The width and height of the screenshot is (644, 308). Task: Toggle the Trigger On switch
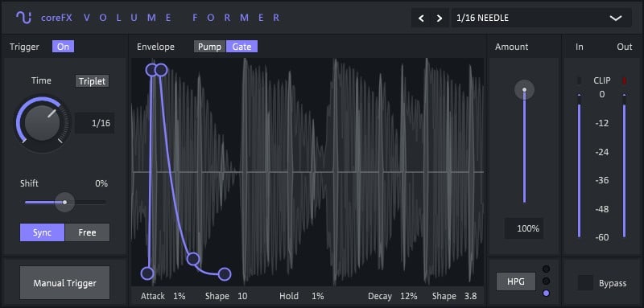(x=64, y=47)
